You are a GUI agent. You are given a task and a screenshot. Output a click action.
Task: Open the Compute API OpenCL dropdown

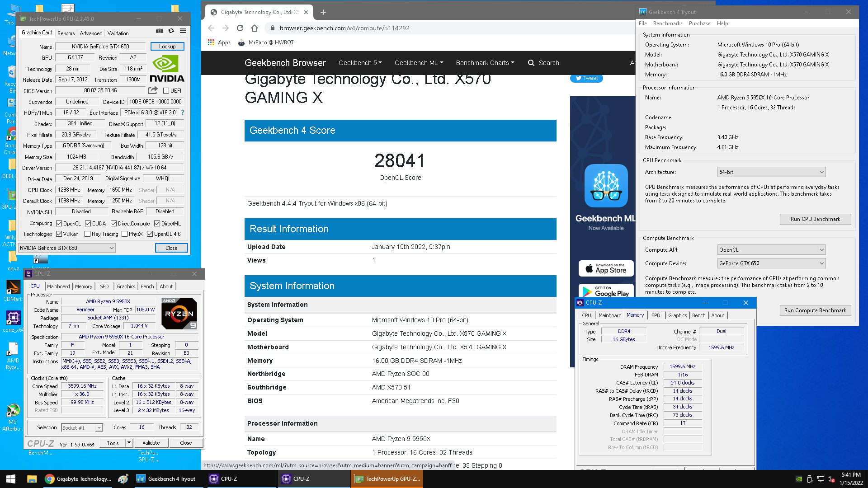click(771, 250)
